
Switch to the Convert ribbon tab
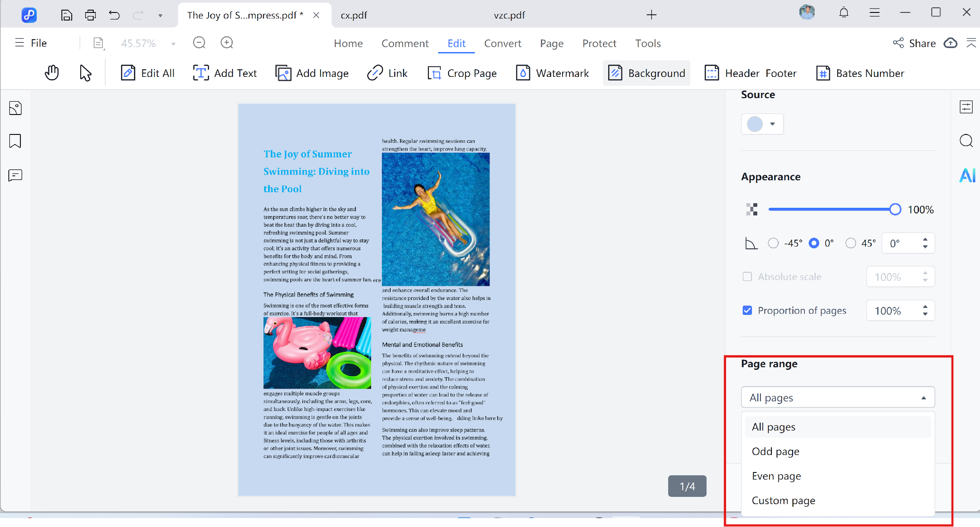tap(503, 43)
